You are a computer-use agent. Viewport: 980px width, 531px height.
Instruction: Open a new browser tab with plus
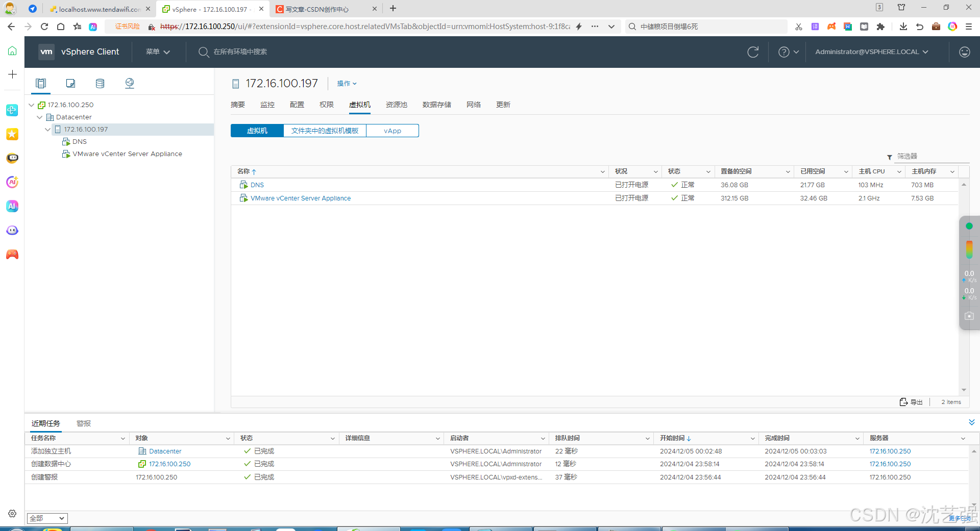(393, 8)
